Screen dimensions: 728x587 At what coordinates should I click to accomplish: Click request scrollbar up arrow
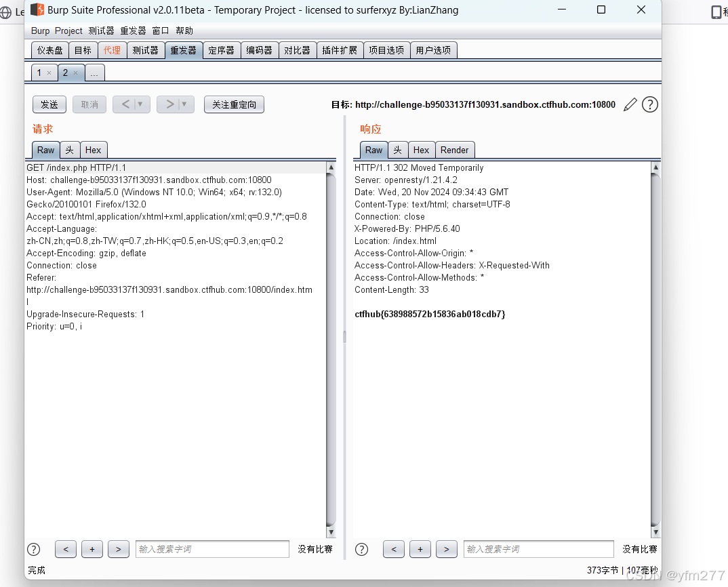331,167
